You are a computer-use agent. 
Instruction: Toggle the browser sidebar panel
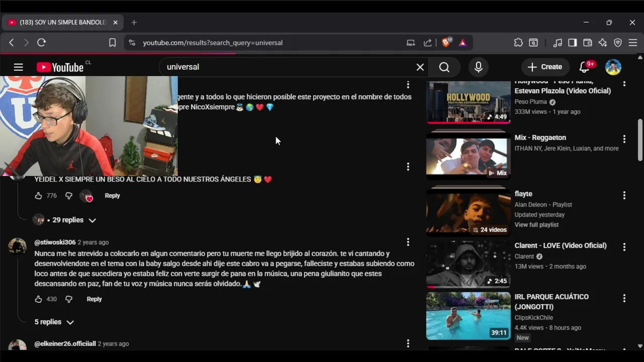[573, 43]
